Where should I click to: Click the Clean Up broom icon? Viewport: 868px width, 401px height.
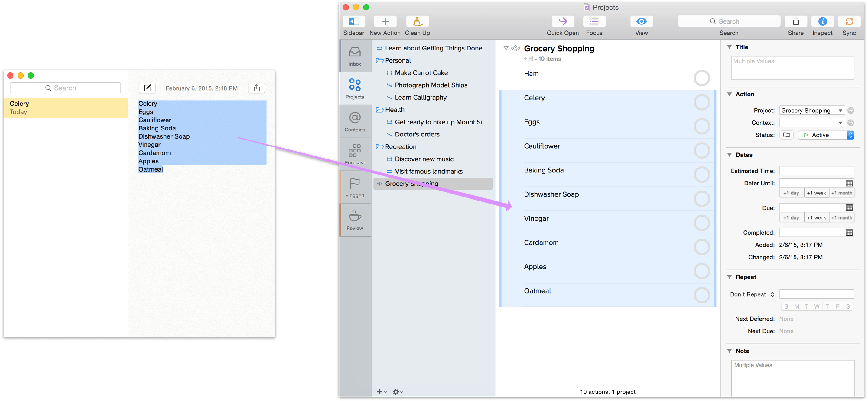click(x=417, y=21)
